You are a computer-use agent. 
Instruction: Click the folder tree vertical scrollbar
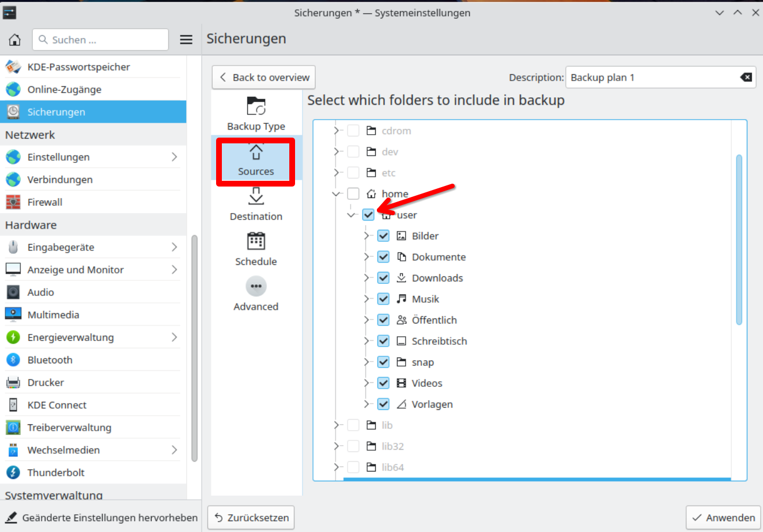click(x=739, y=240)
